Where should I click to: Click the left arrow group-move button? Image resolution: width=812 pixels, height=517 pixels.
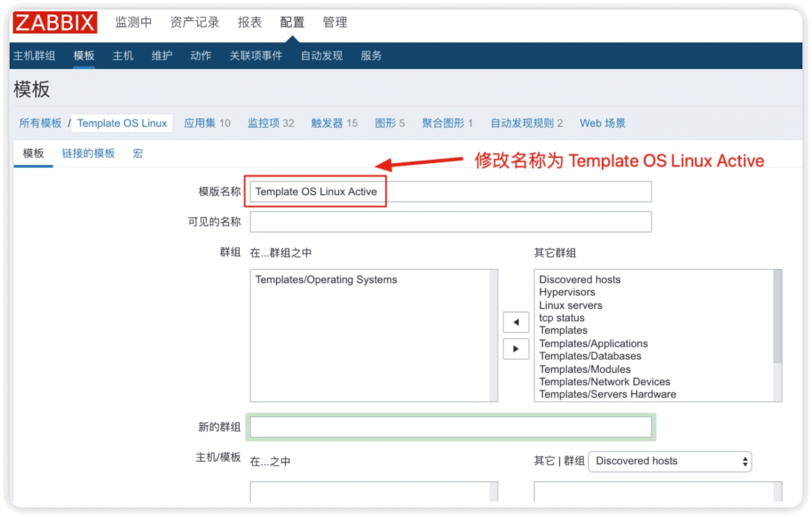pos(516,322)
